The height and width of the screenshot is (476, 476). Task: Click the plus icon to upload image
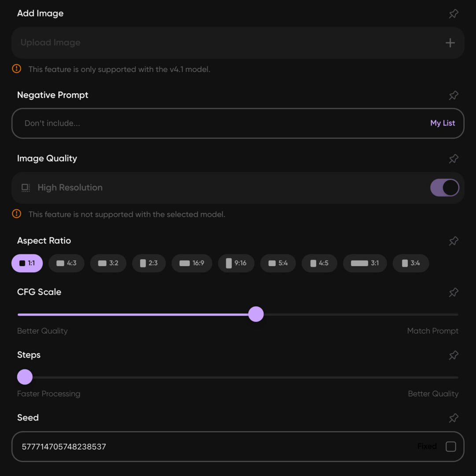(x=450, y=43)
